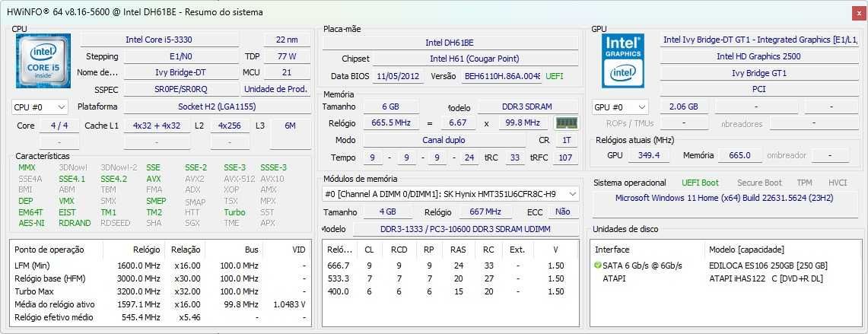Select the 666.7 memory timing row
This screenshot has width=868, height=334.
(450, 266)
